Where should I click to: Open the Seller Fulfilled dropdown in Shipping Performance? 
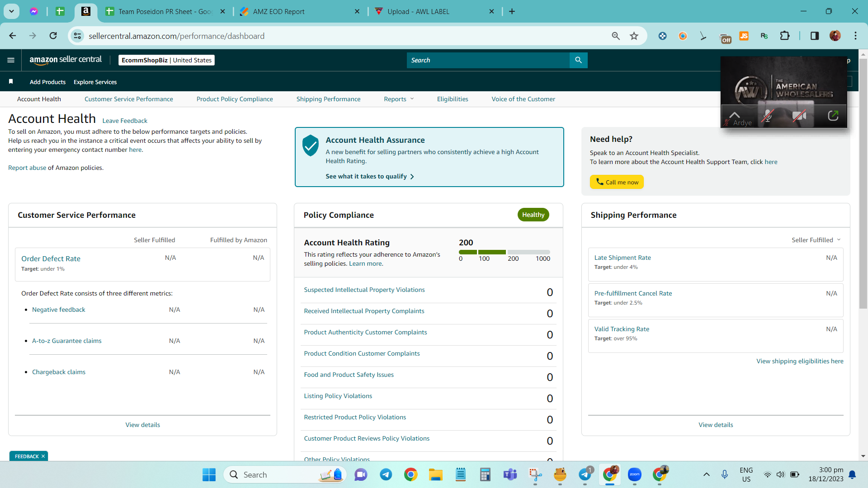tap(816, 240)
